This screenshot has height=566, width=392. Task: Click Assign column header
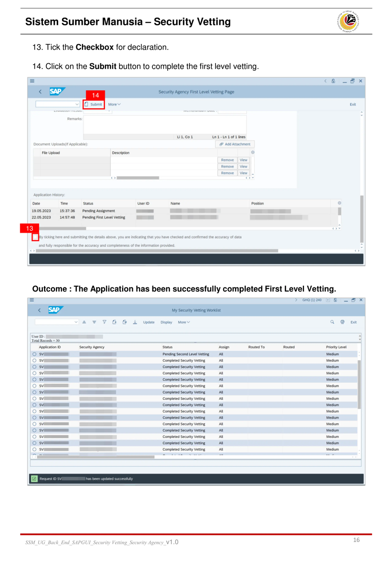click(224, 347)
